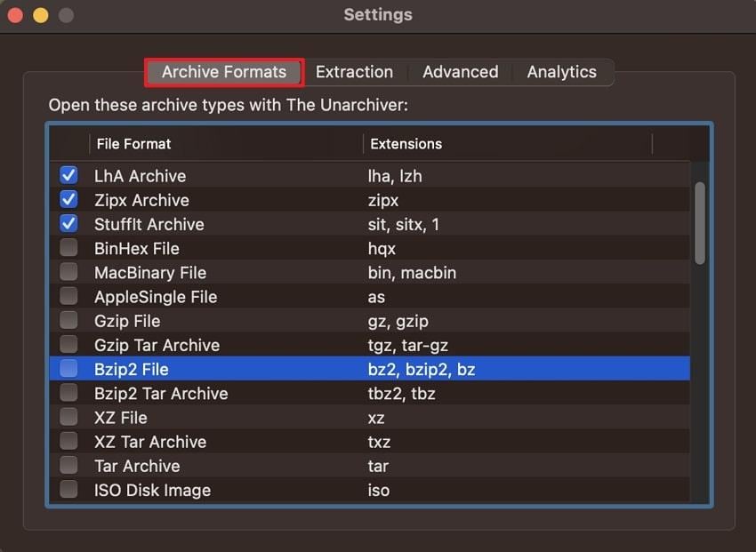This screenshot has height=552, width=756.
Task: Uncheck the StuffIt Archive checkbox
Action: [68, 223]
